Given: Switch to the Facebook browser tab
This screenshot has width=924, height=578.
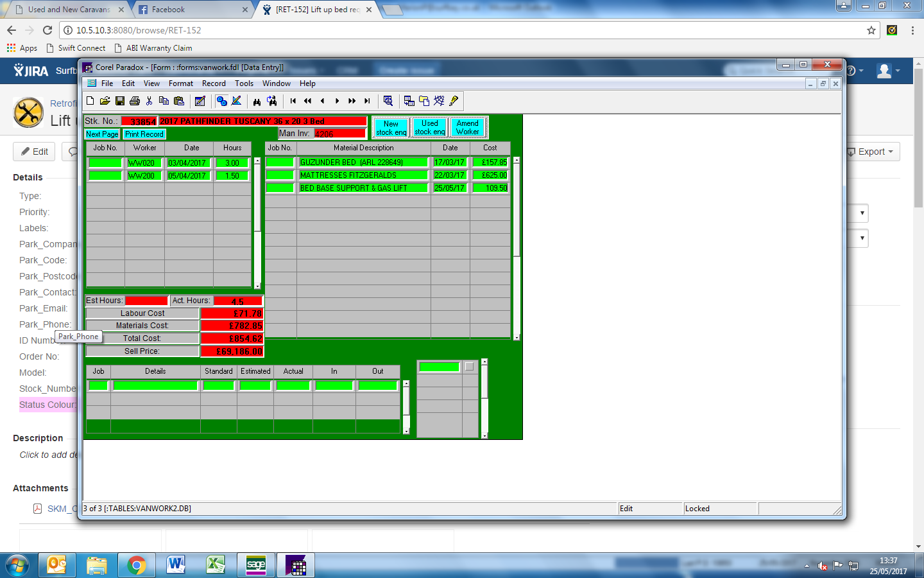Looking at the screenshot, I should [x=193, y=10].
